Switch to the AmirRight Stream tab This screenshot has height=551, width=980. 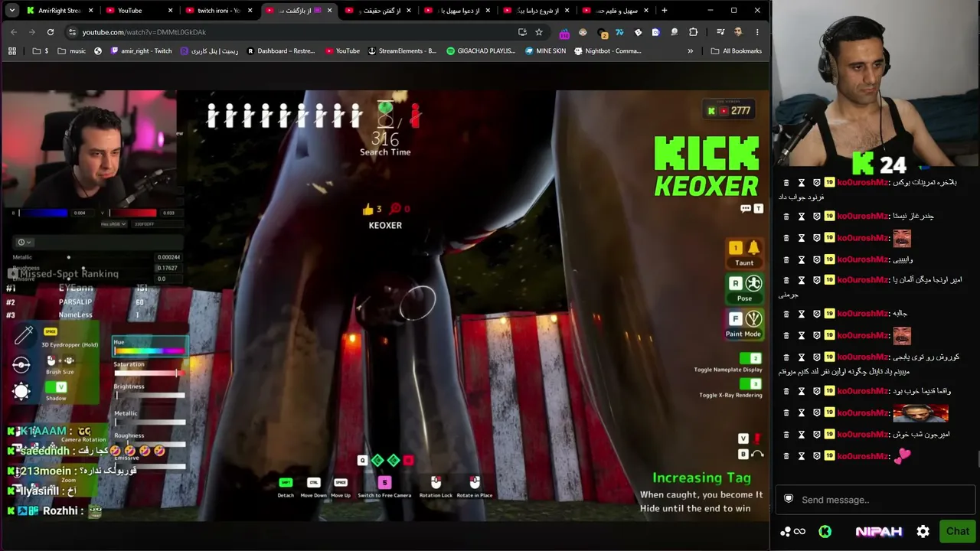tap(60, 11)
